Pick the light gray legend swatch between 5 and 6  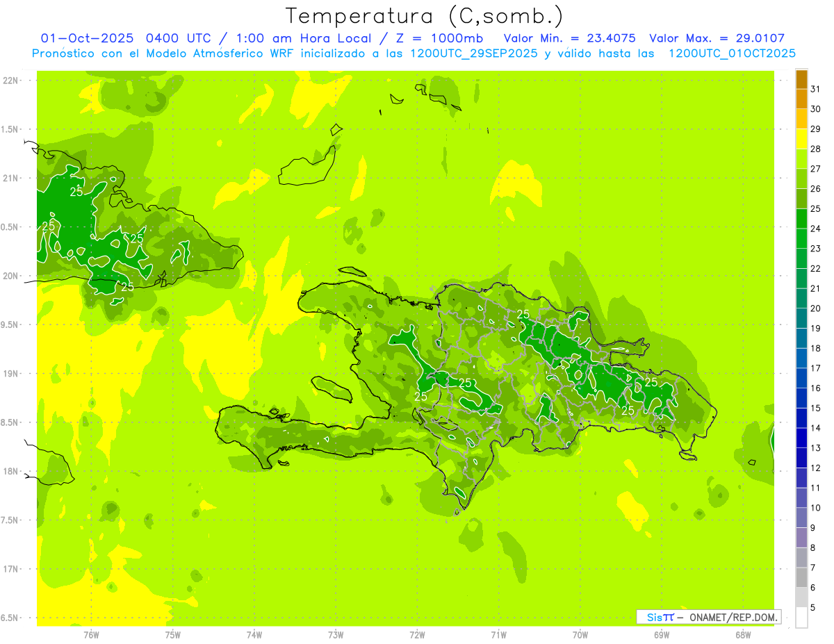point(801,597)
